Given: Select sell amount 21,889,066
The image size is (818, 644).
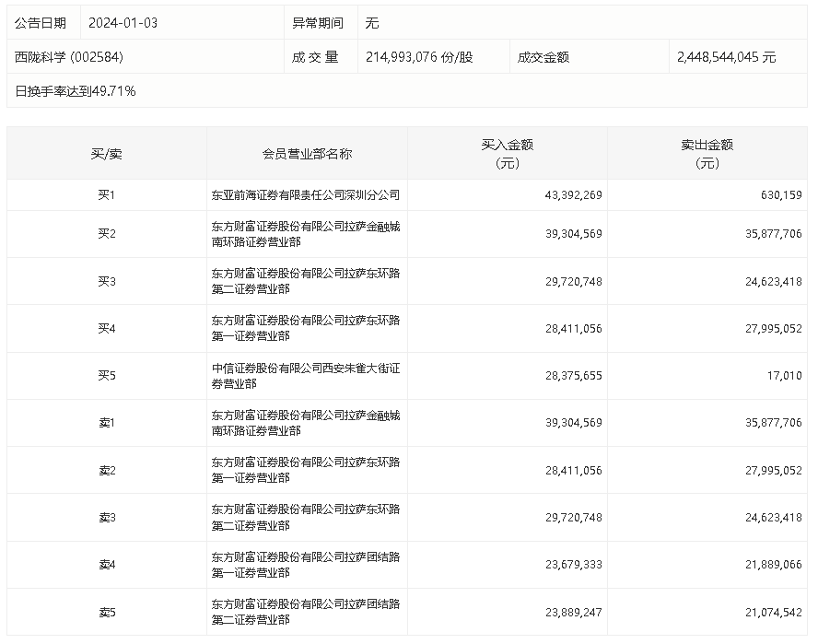Looking at the screenshot, I should [x=774, y=565].
